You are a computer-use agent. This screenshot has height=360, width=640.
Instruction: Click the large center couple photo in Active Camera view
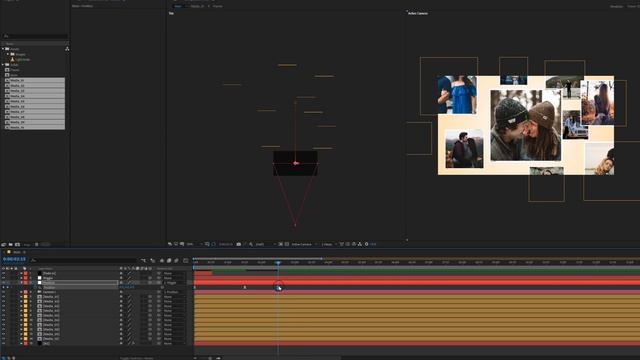click(526, 125)
